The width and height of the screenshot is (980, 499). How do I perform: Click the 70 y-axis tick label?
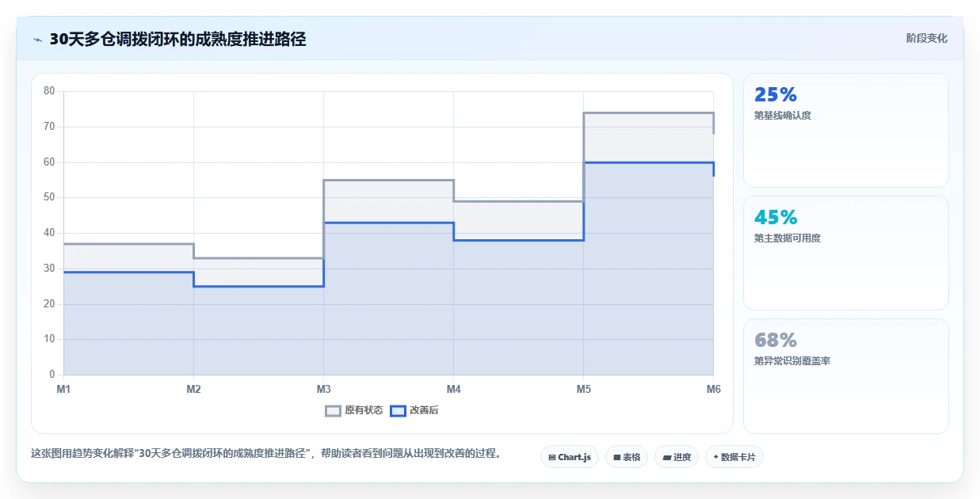[49, 127]
